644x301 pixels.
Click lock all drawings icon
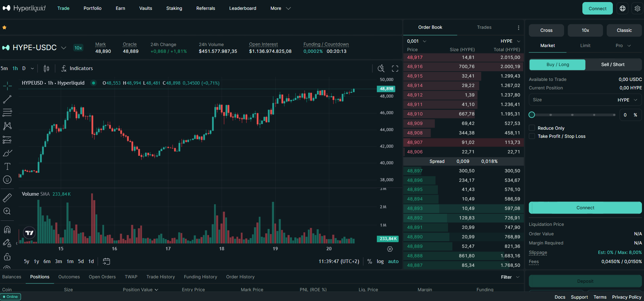(7, 257)
